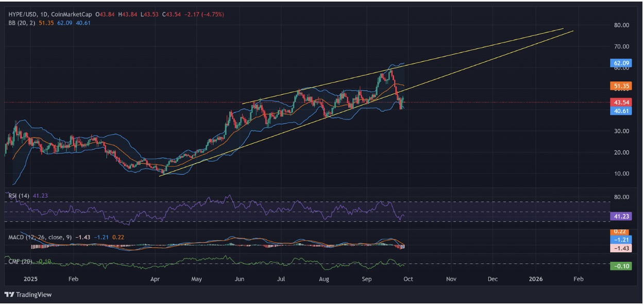The width and height of the screenshot is (644, 306).
Task: Click the 10.00 level on price axis
Action: (621, 174)
